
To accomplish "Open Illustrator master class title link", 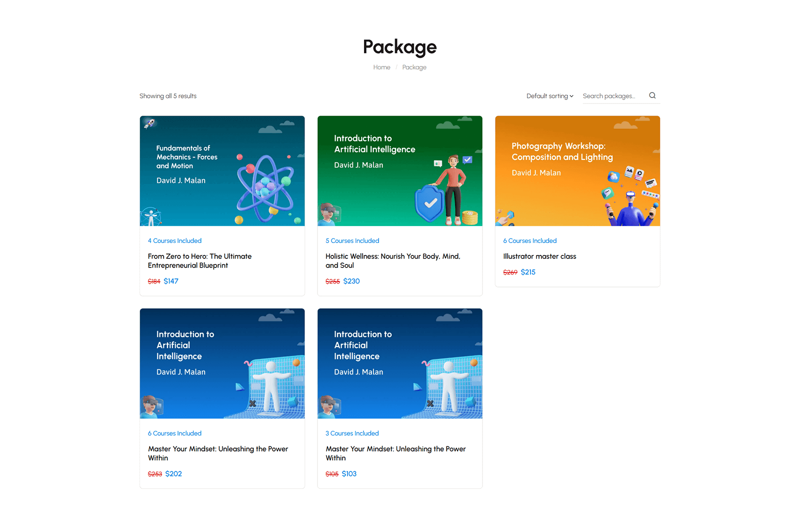I will pos(539,256).
